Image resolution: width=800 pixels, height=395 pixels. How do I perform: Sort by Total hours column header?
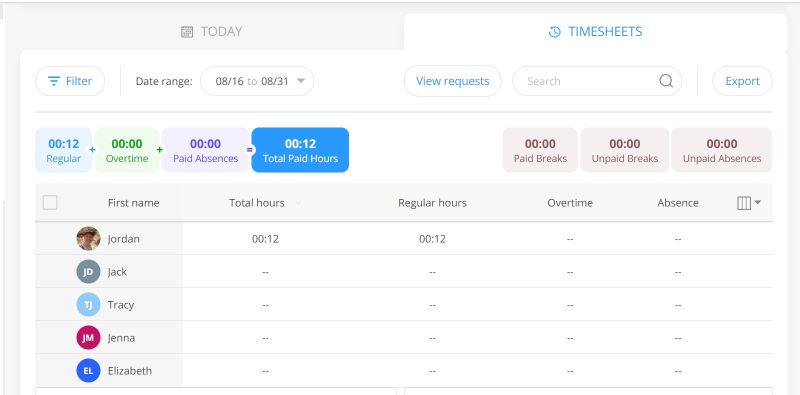point(257,203)
